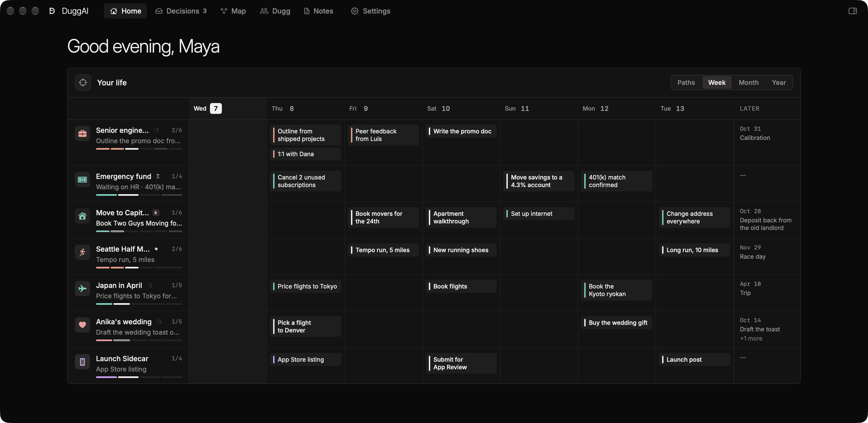Expand the '+1 more' under Draft the toast
Screen dimensions: 868x423
pos(751,338)
